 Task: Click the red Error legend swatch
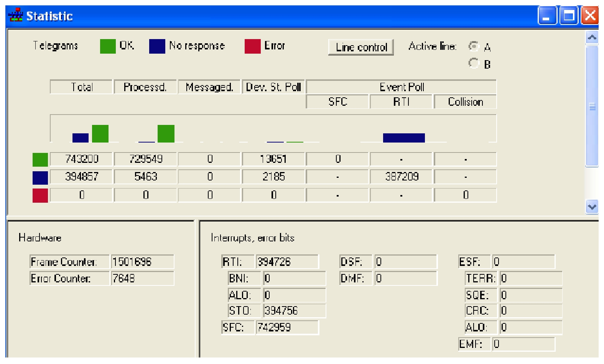(x=252, y=46)
